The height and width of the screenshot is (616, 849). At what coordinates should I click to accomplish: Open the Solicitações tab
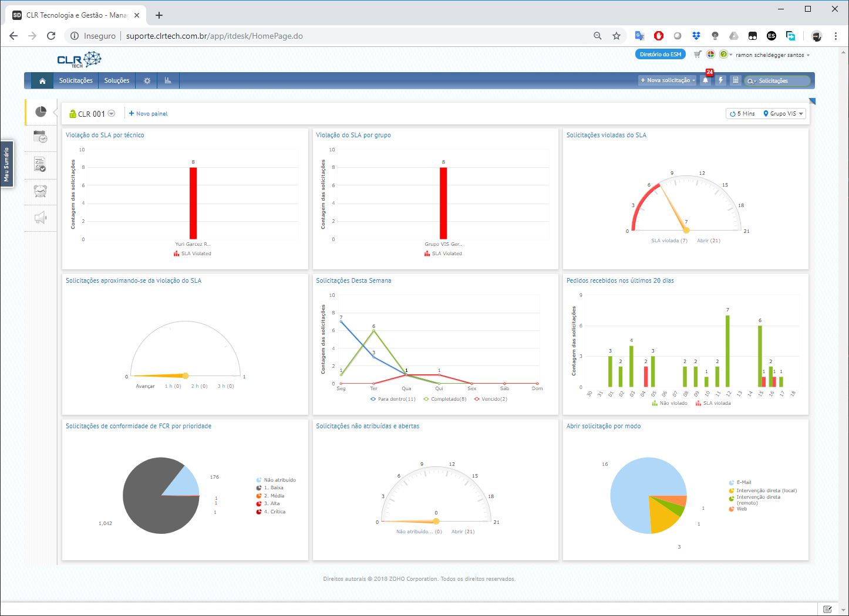(76, 81)
